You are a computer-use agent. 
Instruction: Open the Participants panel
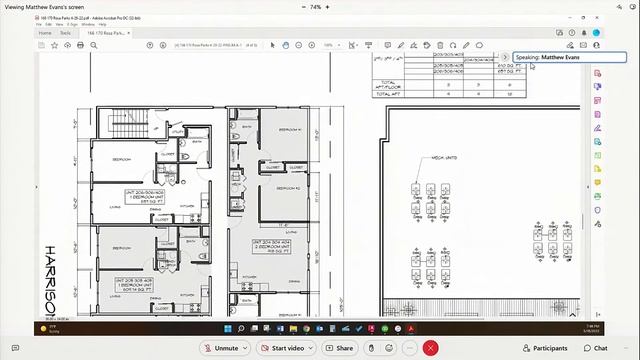click(545, 348)
